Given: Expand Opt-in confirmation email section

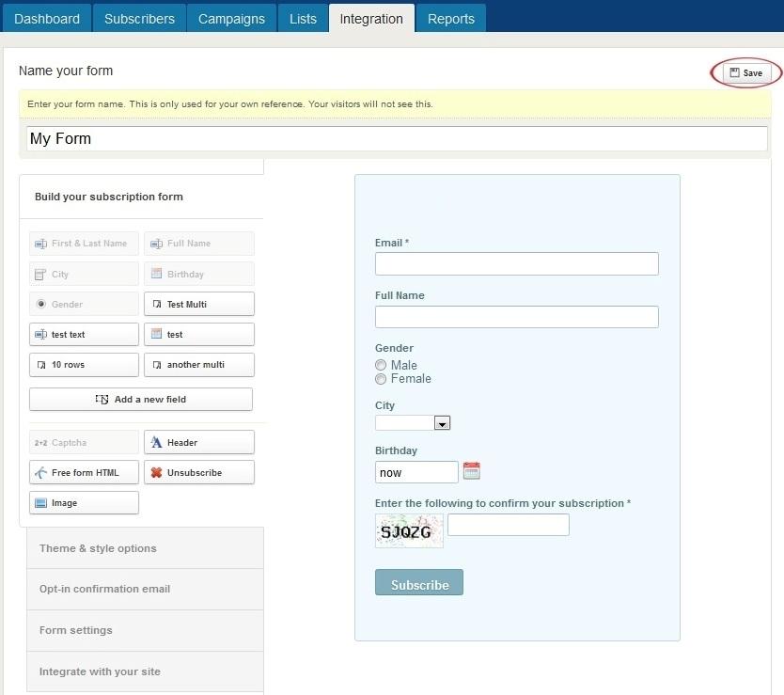Looking at the screenshot, I should tap(145, 590).
